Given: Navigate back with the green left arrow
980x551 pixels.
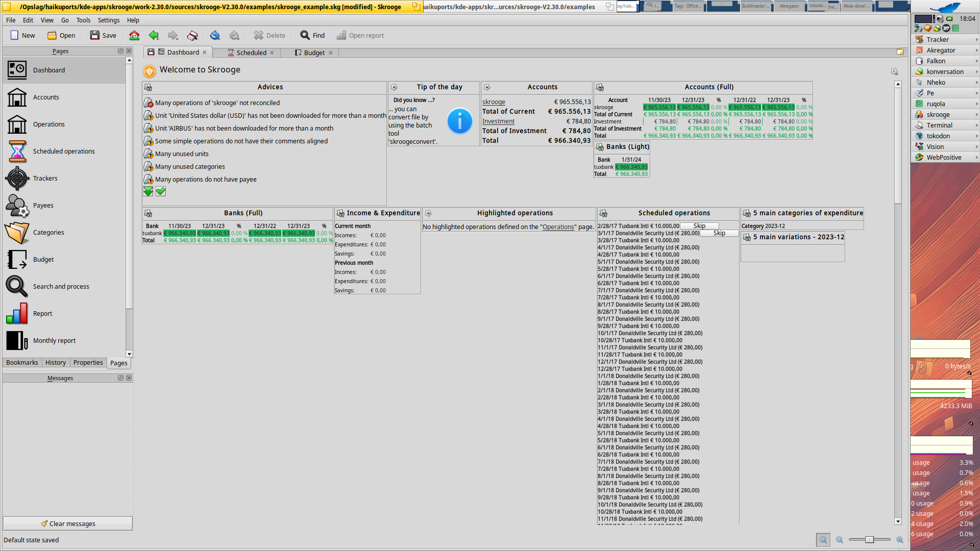Looking at the screenshot, I should [154, 35].
